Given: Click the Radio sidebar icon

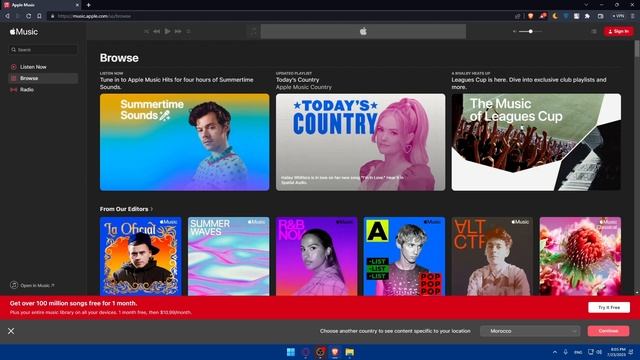Looking at the screenshot, I should tap(13, 90).
